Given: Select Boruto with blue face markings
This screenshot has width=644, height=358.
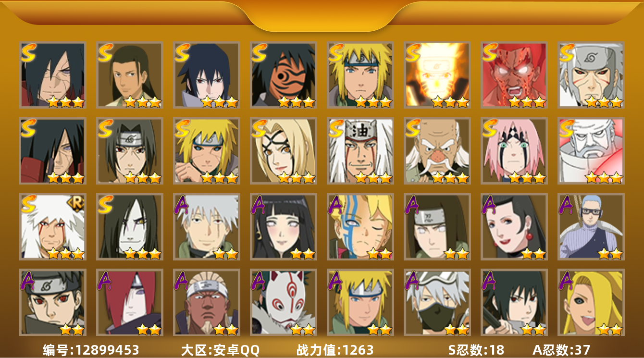Looking at the screenshot, I should 360,226.
